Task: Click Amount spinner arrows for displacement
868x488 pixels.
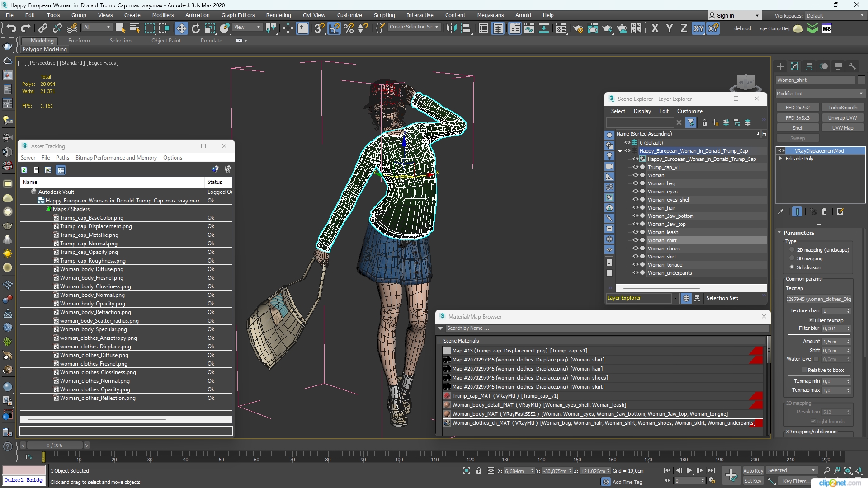Action: [848, 342]
